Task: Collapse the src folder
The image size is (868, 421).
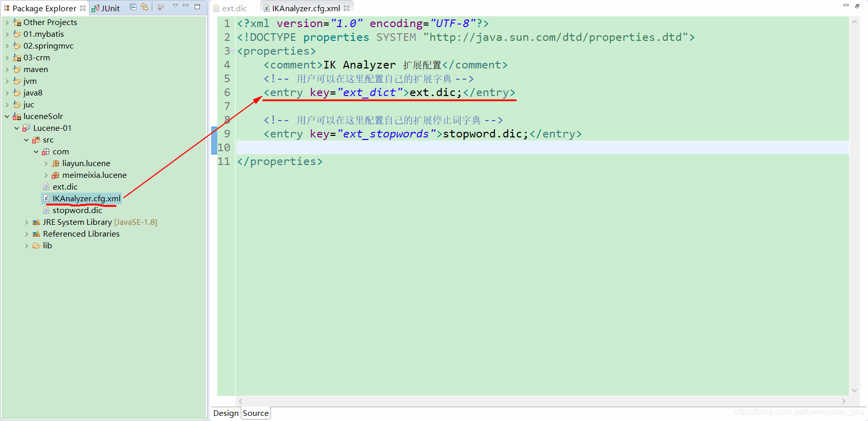Action: (27, 140)
